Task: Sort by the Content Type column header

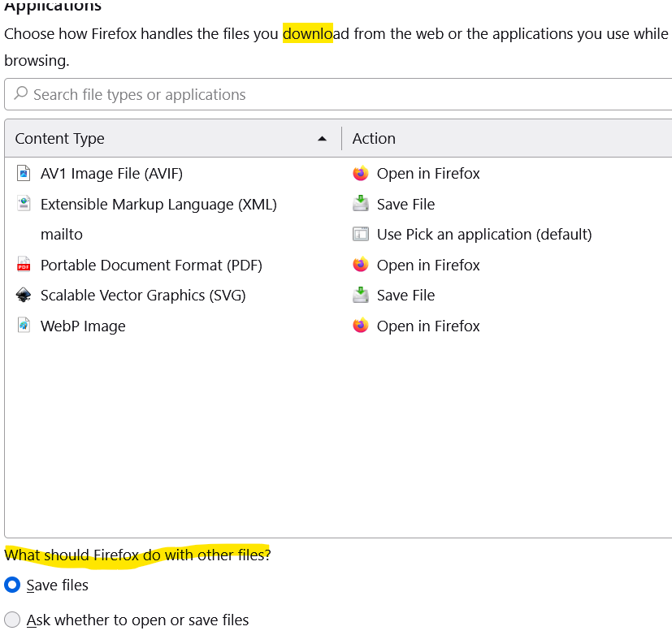Action: [x=173, y=138]
